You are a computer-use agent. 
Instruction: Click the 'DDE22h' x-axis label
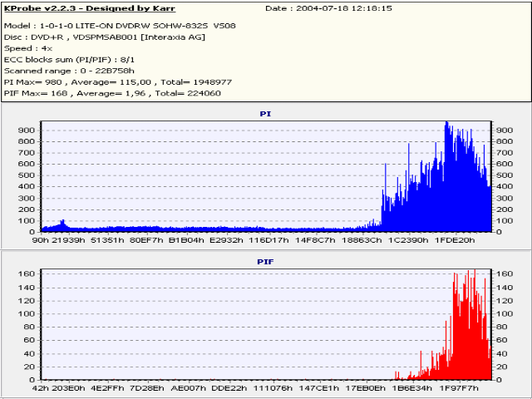pyautogui.click(x=229, y=388)
